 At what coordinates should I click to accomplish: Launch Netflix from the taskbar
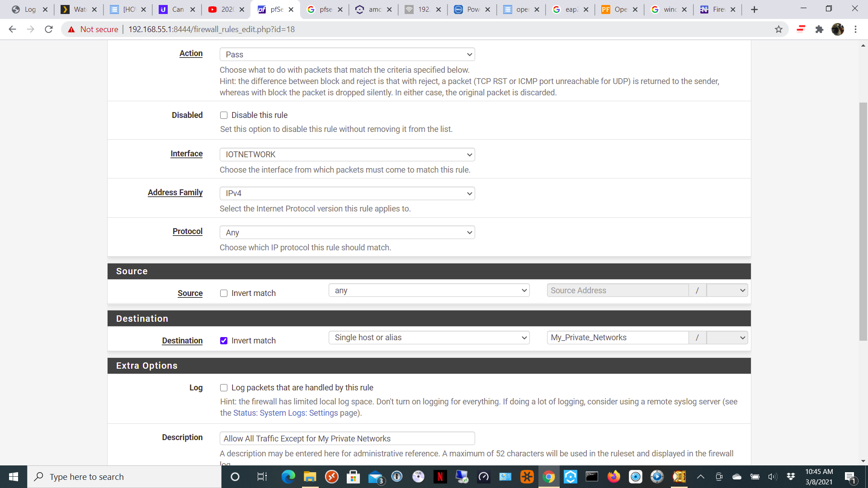coord(440,477)
